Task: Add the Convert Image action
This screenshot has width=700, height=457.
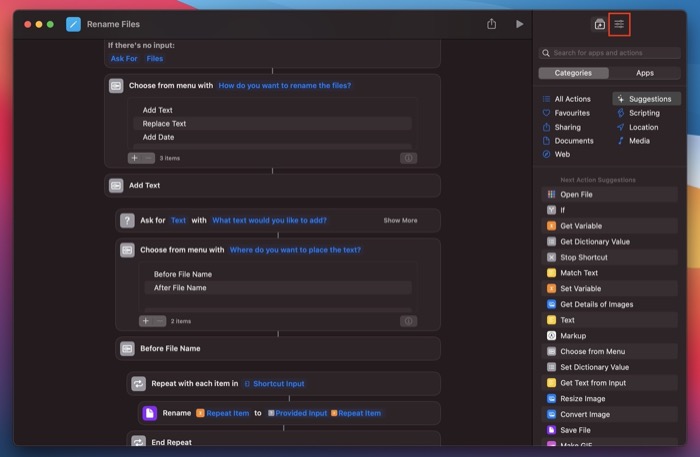Action: (x=610, y=414)
